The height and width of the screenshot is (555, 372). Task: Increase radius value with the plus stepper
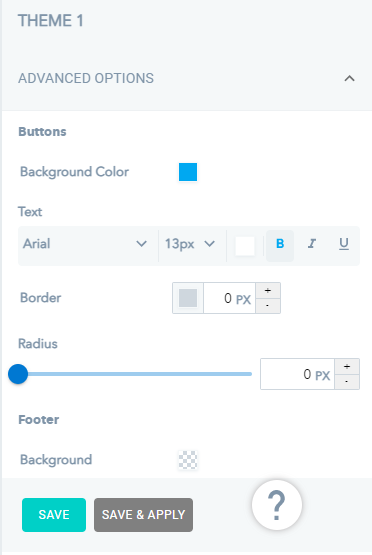(x=347, y=367)
